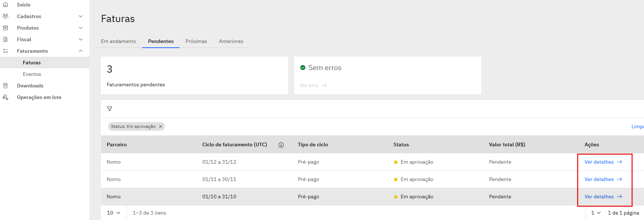Click the '01/12 a 31/12' cycle cell

tap(219, 162)
